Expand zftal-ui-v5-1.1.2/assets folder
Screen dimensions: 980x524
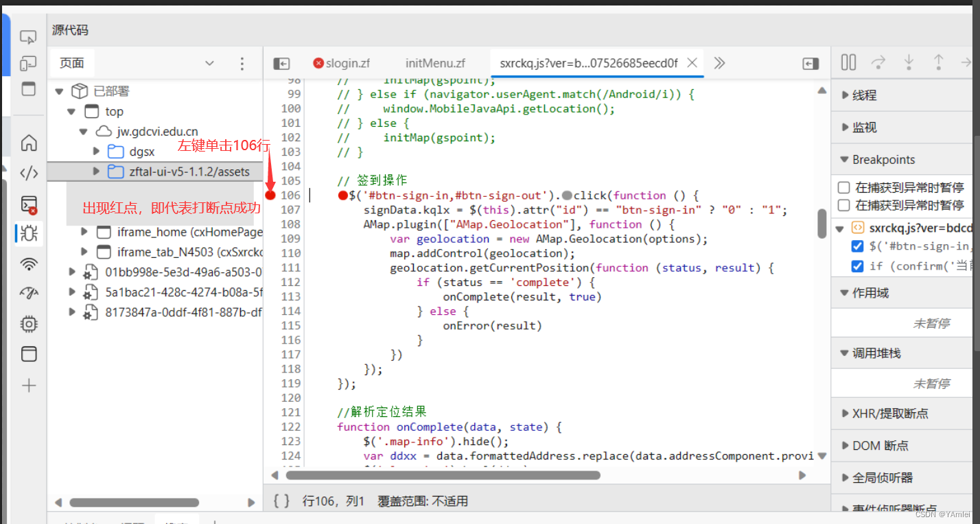(96, 171)
